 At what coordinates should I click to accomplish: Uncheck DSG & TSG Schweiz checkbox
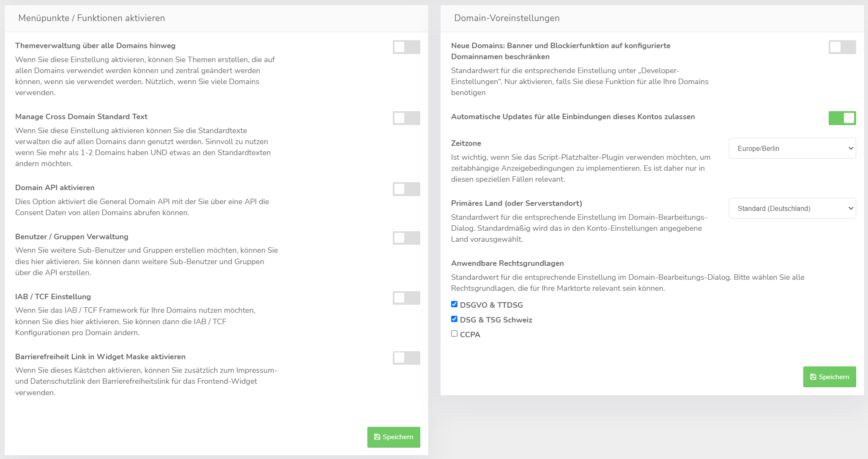click(455, 319)
